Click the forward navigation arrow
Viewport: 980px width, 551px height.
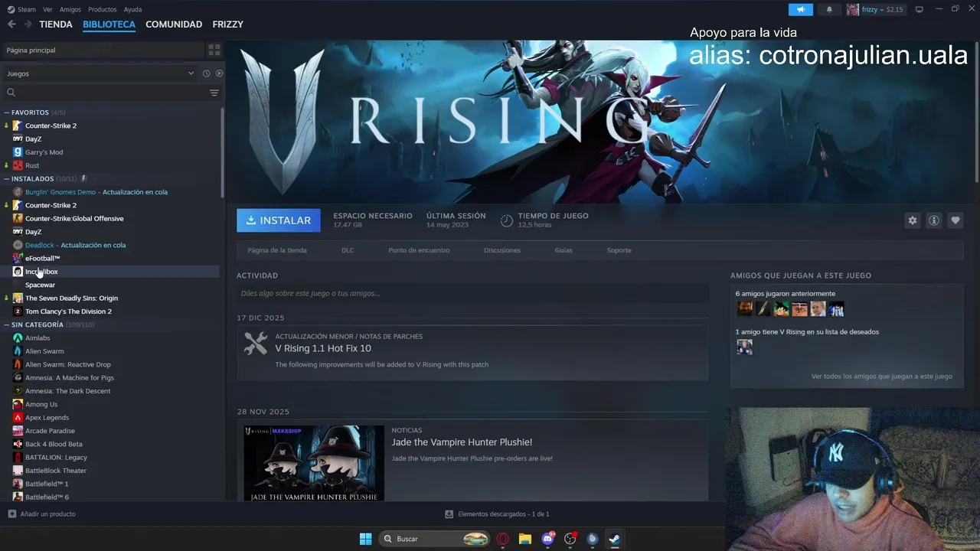pos(28,24)
